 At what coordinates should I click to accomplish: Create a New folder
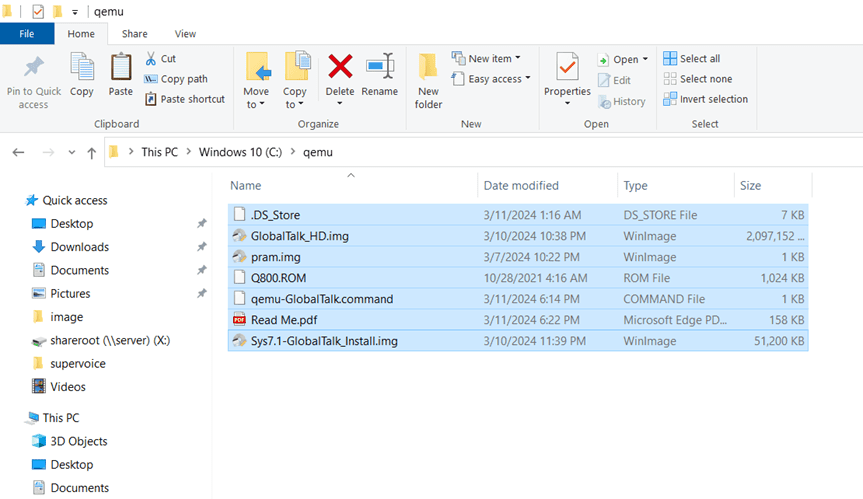pyautogui.click(x=428, y=80)
